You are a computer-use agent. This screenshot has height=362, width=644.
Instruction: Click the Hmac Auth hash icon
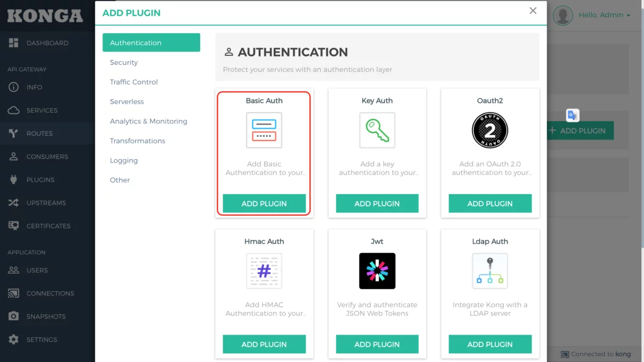pyautogui.click(x=264, y=271)
